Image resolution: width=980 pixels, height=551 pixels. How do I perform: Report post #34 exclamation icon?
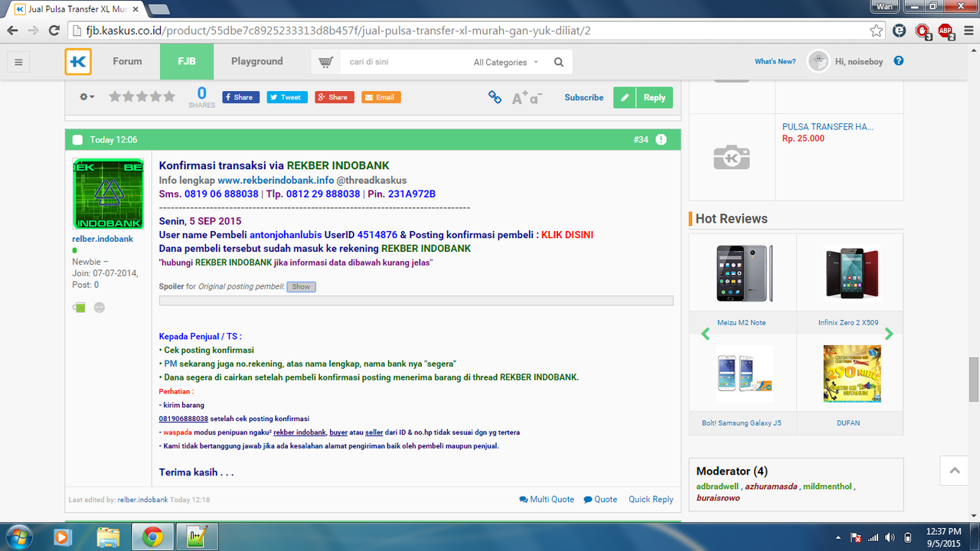coord(661,140)
